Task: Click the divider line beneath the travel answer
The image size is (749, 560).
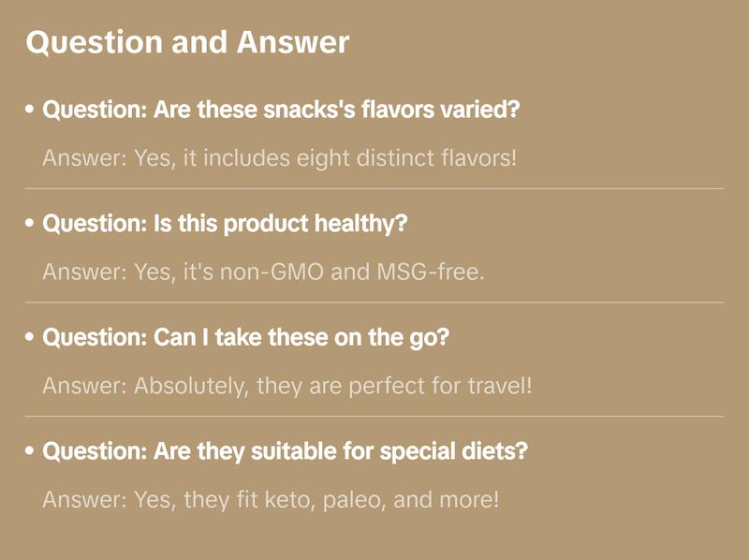Action: [374, 416]
